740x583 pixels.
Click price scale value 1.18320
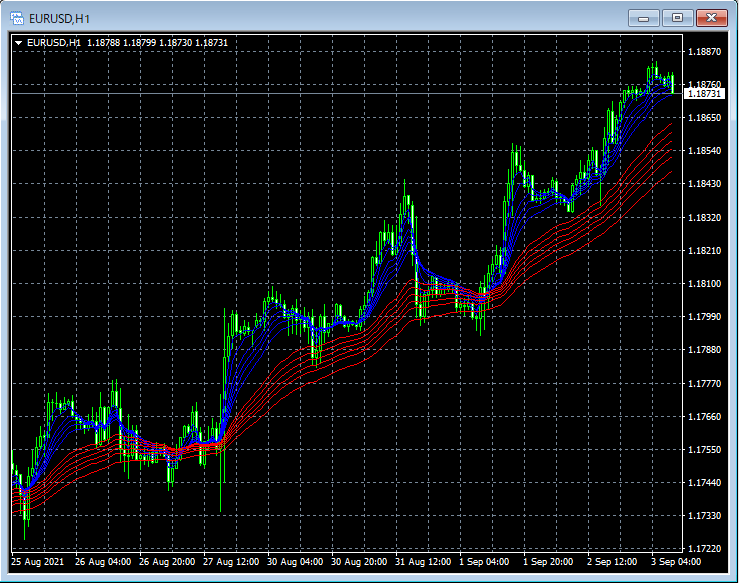point(705,217)
